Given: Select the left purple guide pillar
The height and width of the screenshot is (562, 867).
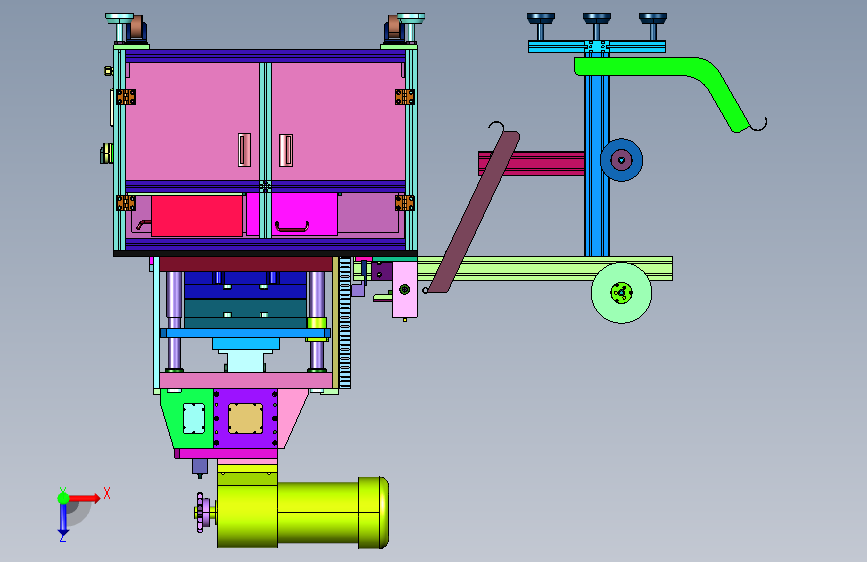Looking at the screenshot, I should 174,321.
